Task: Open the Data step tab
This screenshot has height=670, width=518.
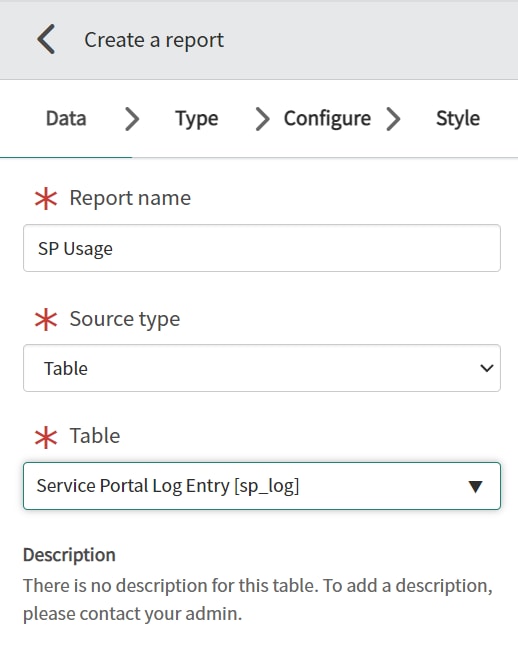Action: coord(66,118)
